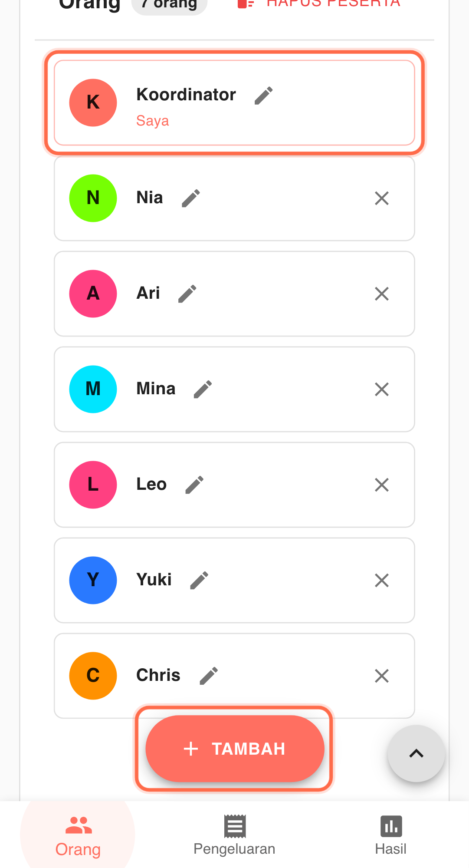Remove Chris with the X button
469x868 pixels.
(381, 676)
